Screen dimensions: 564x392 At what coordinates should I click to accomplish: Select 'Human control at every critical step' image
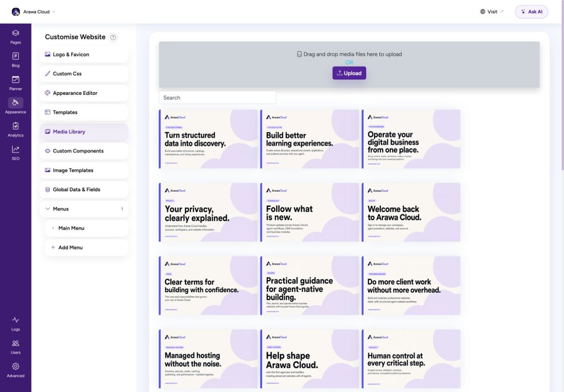pos(411,359)
